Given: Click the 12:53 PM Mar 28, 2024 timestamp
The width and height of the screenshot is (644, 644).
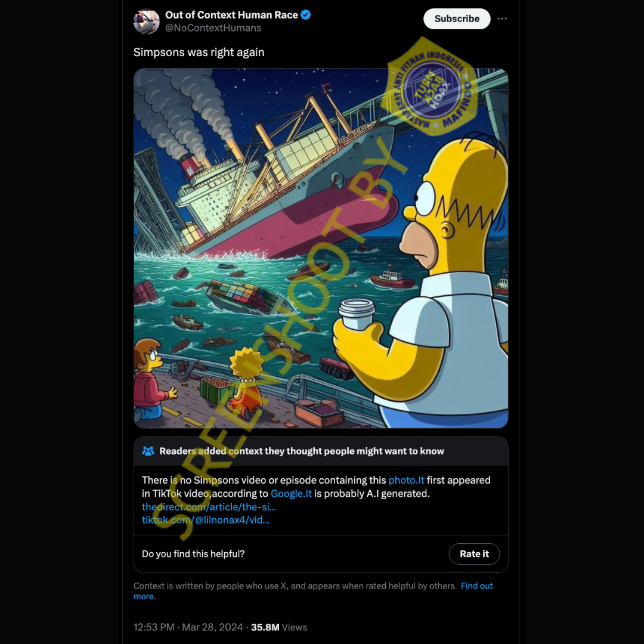Looking at the screenshot, I should [x=188, y=627].
